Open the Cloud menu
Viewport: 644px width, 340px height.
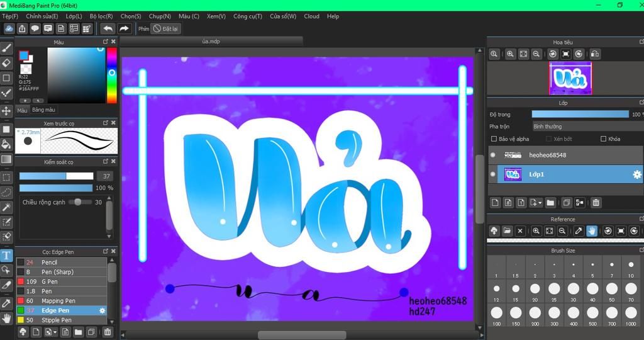312,16
